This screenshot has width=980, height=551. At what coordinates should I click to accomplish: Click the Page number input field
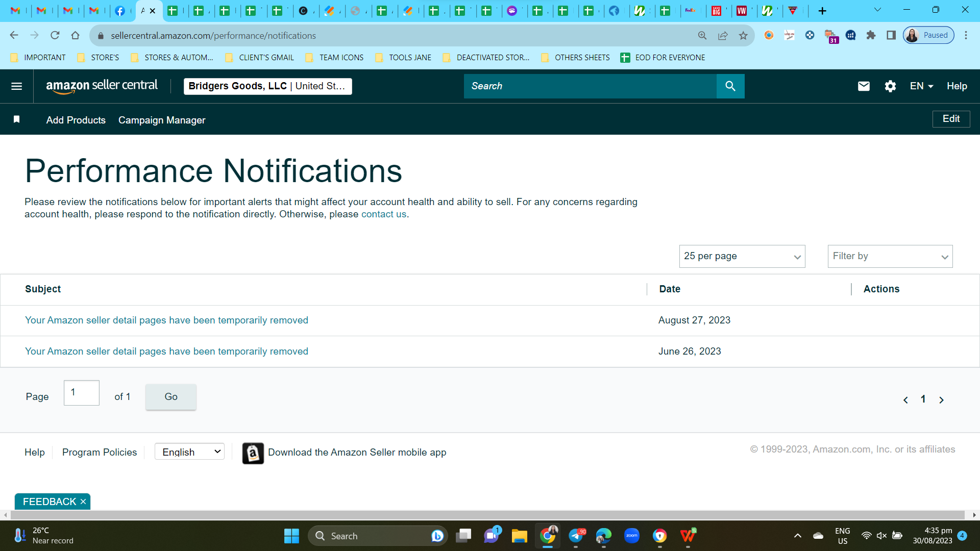(x=82, y=393)
